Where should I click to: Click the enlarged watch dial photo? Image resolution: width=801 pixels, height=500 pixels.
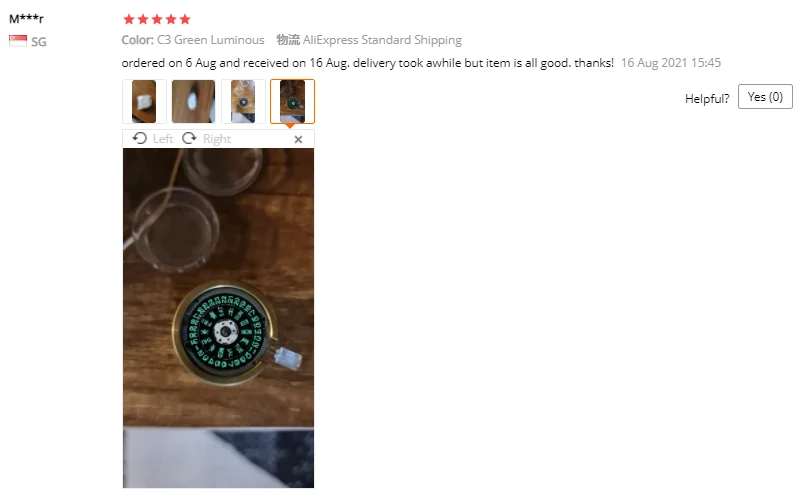click(219, 318)
